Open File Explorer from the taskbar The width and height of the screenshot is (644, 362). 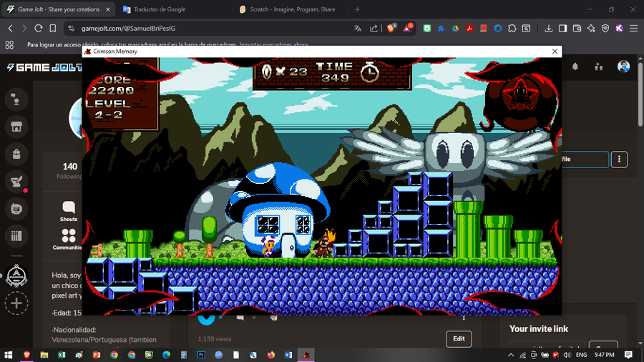[44, 355]
